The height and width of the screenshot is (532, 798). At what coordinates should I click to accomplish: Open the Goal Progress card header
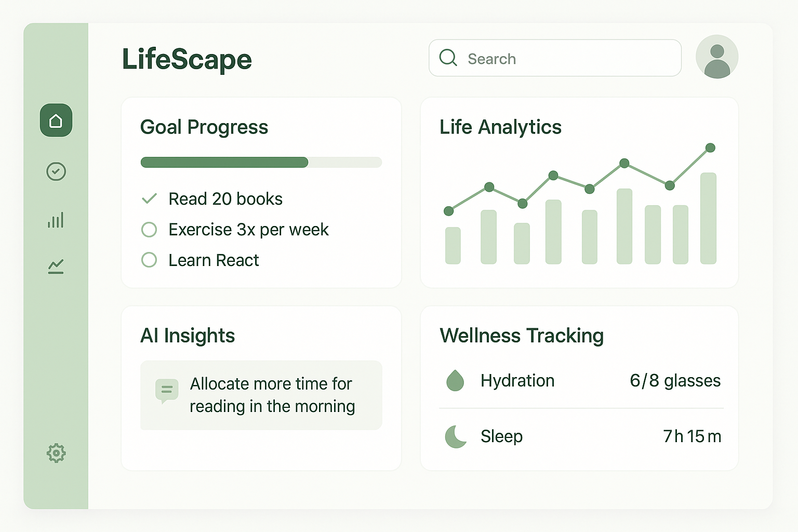pos(204,127)
